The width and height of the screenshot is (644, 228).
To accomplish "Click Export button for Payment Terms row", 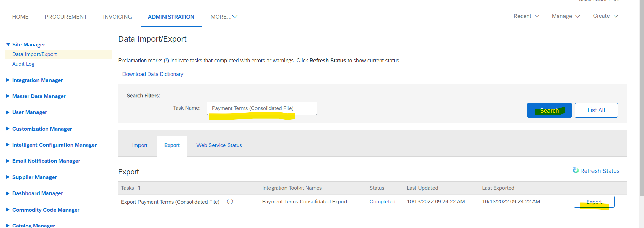I will click(594, 202).
